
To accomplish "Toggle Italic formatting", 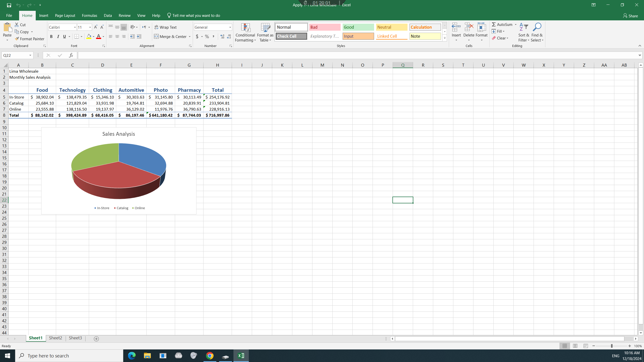I will coord(58,37).
